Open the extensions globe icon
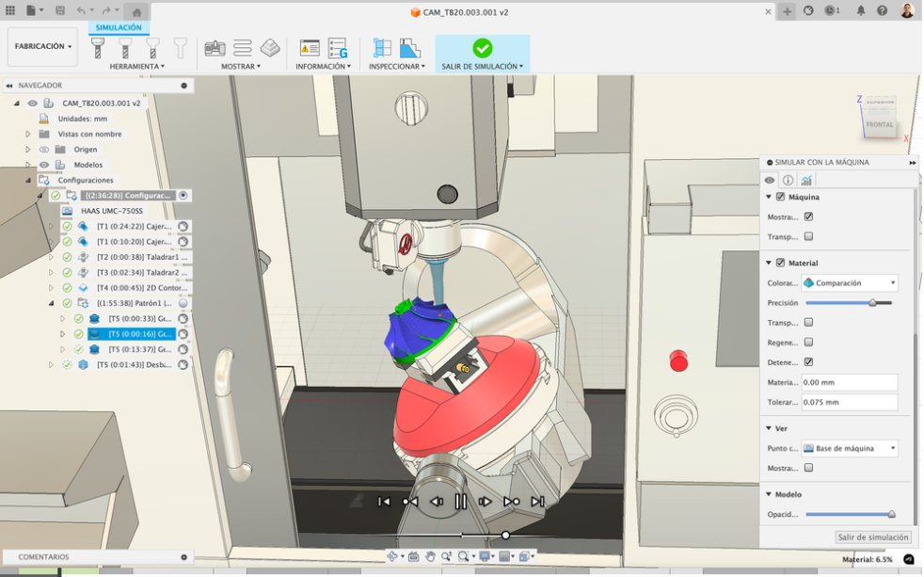924x577 pixels. click(x=808, y=10)
